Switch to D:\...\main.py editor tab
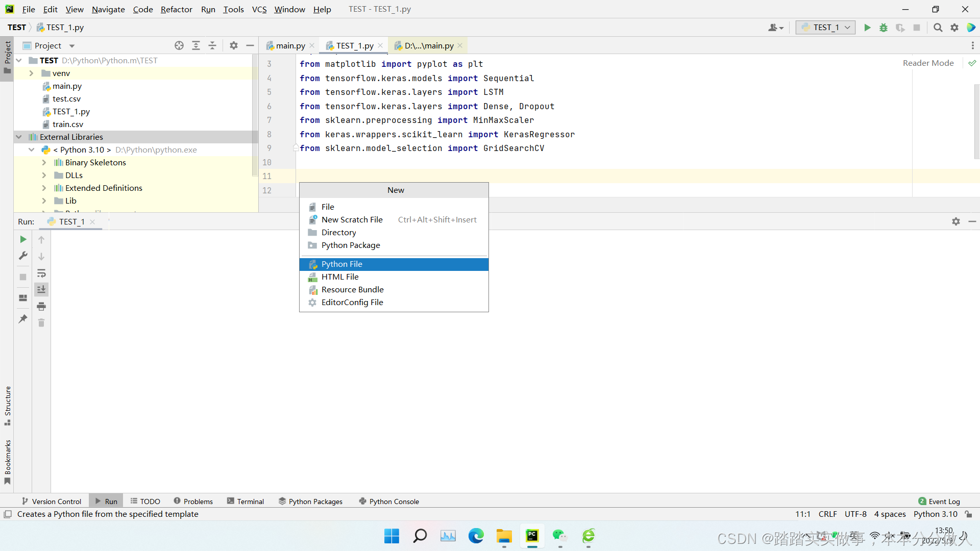 (428, 45)
